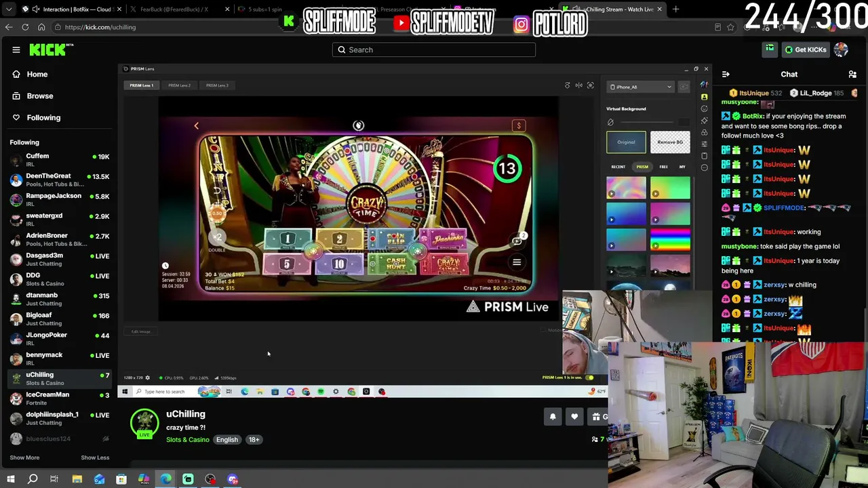
Task: Open Microsoft Edge on the taskbar
Action: point(166,479)
